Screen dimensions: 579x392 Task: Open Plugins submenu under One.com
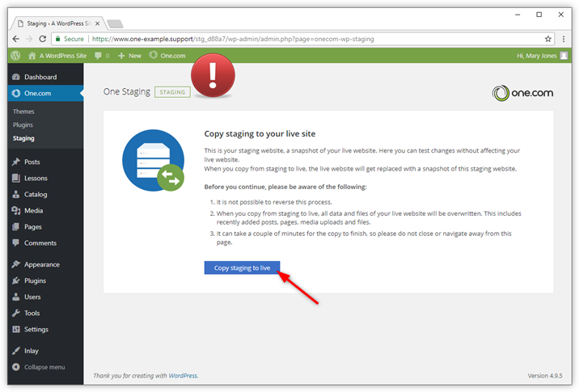[x=23, y=124]
